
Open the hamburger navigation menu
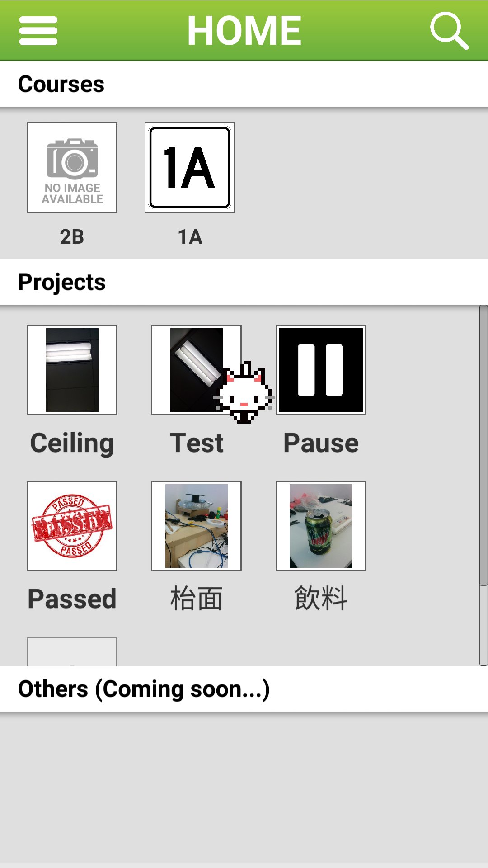pos(38,31)
